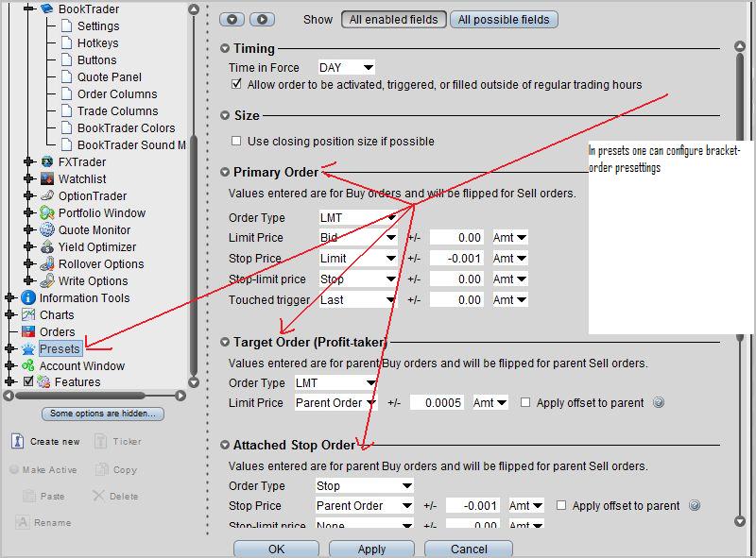Image resolution: width=756 pixels, height=558 pixels.
Task: Collapse the Target Order (Profit-taker) section
Action: tap(225, 342)
